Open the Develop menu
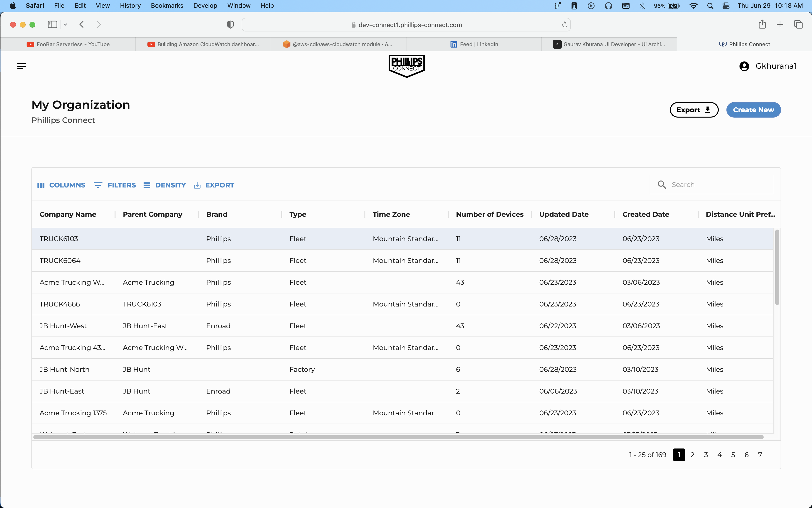812x508 pixels. (205, 6)
